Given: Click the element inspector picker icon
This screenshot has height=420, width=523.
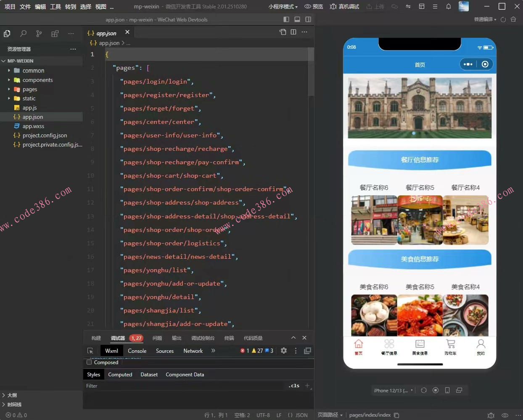Looking at the screenshot, I should click(90, 351).
